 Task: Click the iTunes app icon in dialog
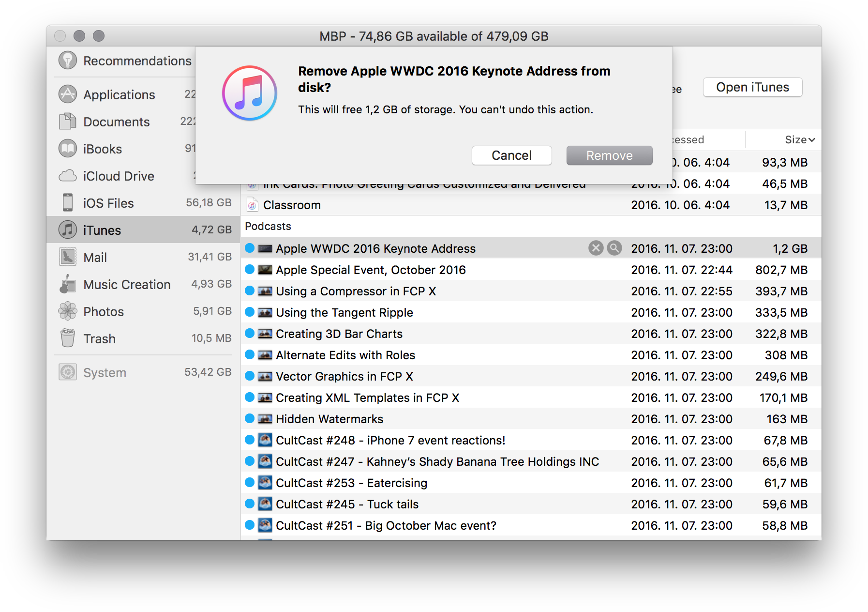(250, 93)
